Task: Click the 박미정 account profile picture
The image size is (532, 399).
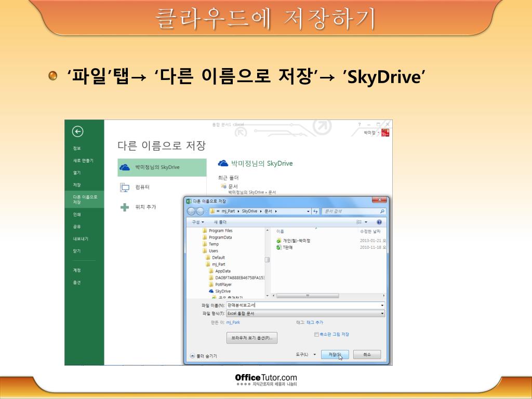Action: [x=385, y=132]
